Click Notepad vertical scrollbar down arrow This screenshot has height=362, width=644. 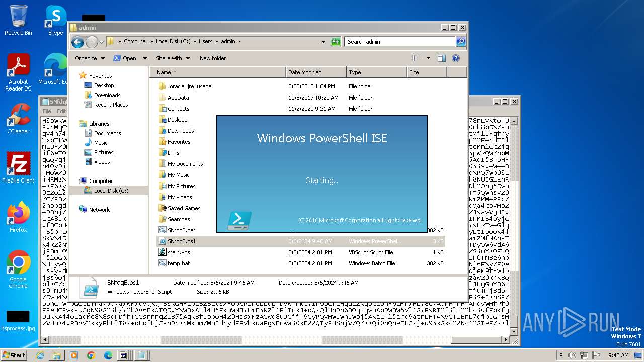tap(514, 332)
